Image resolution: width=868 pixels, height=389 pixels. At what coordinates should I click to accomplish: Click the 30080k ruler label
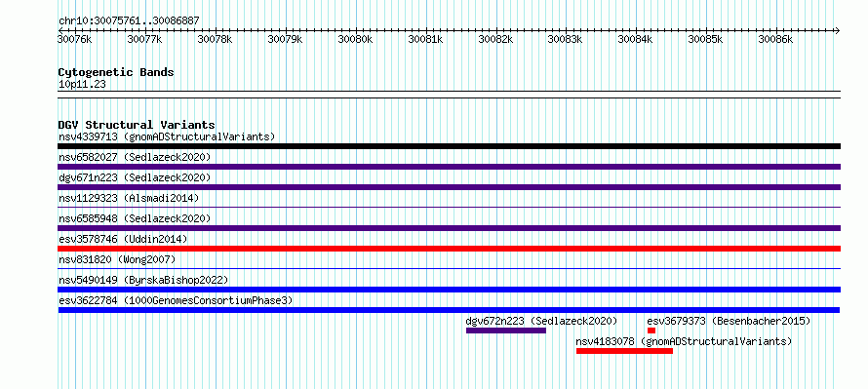[355, 39]
